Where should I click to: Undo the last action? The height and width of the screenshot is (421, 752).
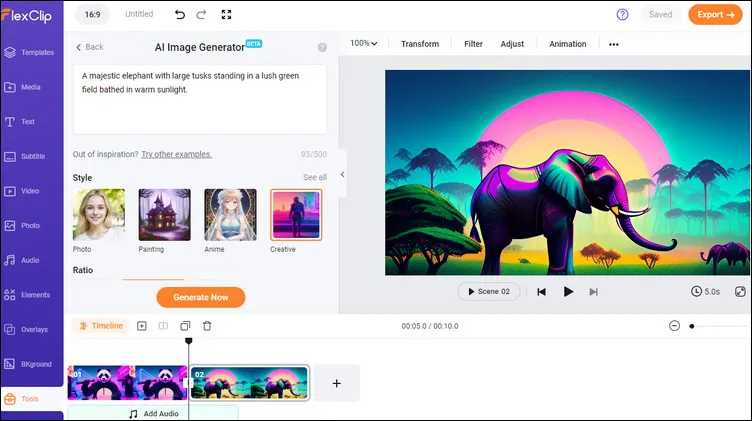click(x=180, y=15)
